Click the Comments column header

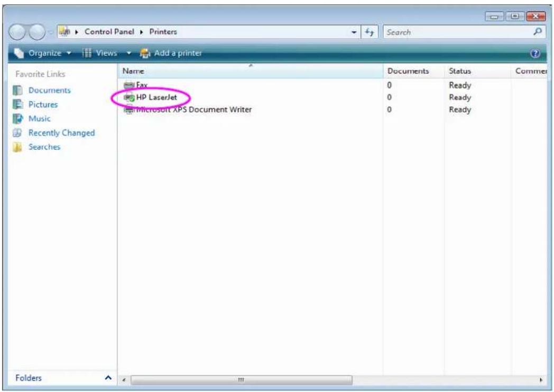529,71
